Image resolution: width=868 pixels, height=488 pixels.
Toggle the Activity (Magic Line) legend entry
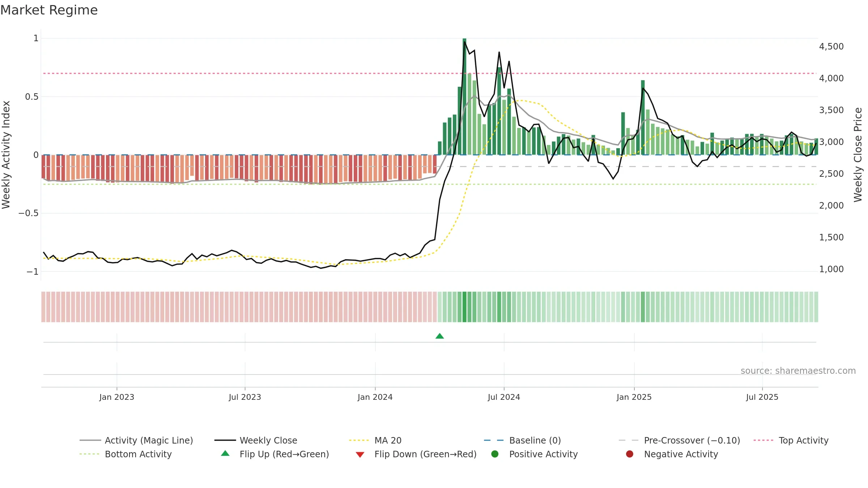(136, 440)
